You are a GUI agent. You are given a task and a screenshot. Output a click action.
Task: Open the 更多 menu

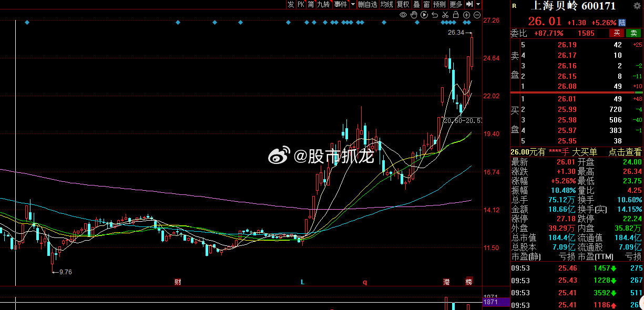456,4
